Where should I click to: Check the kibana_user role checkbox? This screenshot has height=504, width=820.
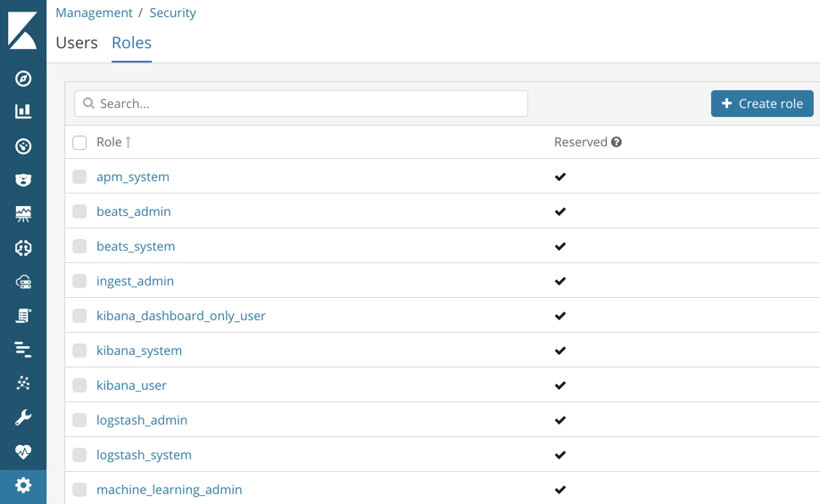pyautogui.click(x=79, y=385)
